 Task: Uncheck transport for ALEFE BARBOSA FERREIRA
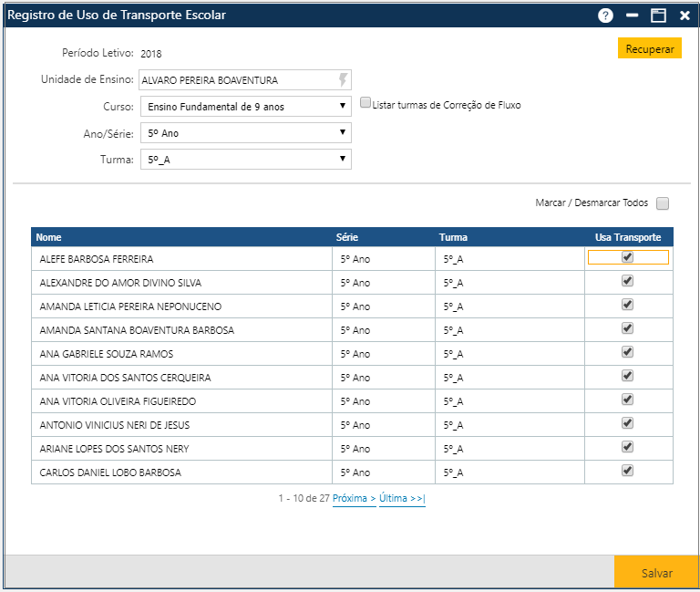coord(627,257)
